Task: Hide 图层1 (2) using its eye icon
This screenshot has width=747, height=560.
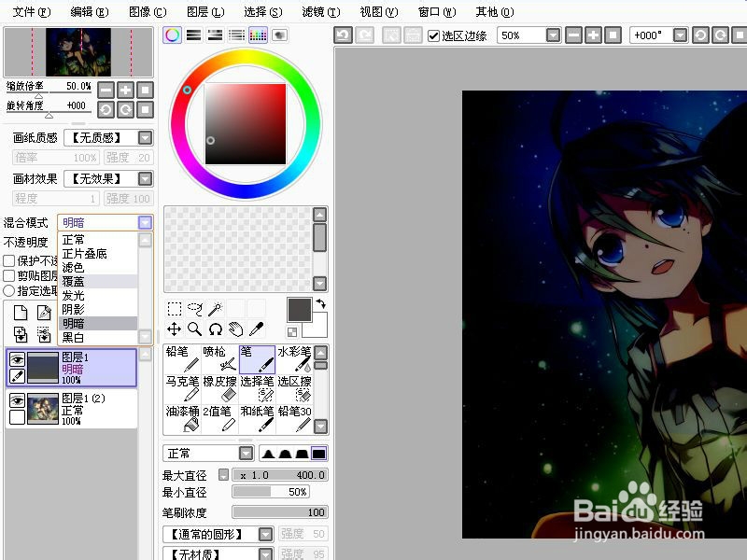Action: 17,400
